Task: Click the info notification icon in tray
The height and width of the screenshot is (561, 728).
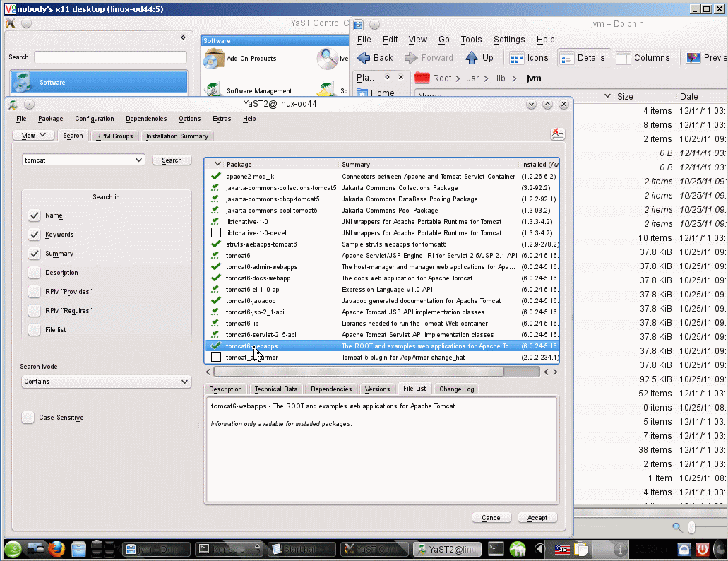Action: [x=620, y=550]
